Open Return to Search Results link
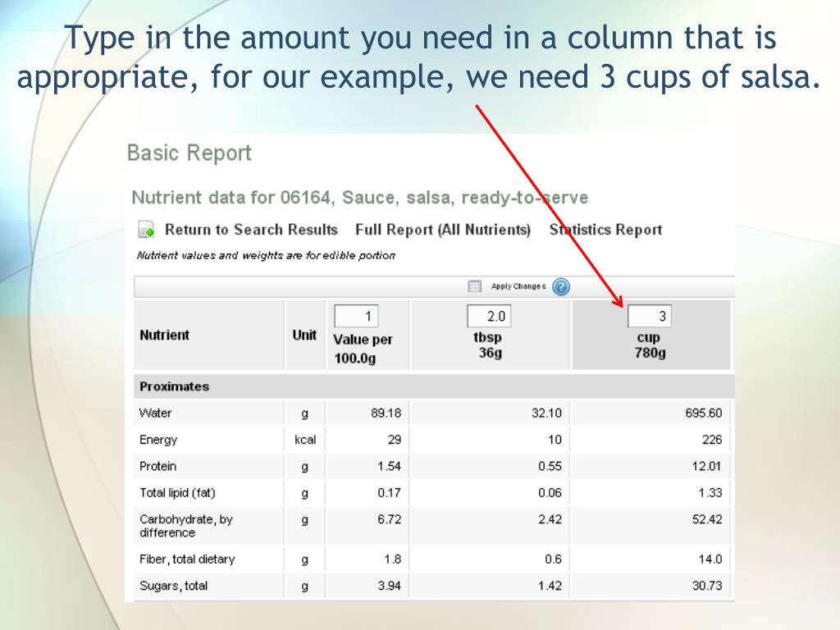The image size is (840, 630). pos(251,230)
